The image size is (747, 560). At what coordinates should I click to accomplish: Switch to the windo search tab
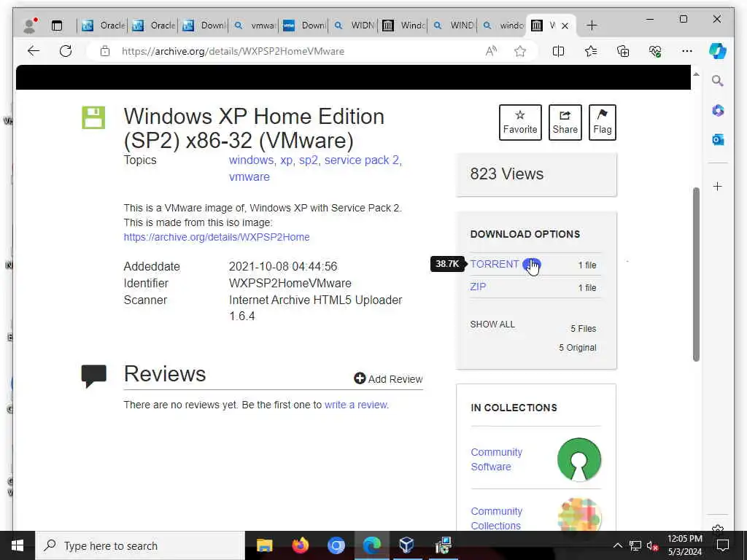(x=503, y=26)
